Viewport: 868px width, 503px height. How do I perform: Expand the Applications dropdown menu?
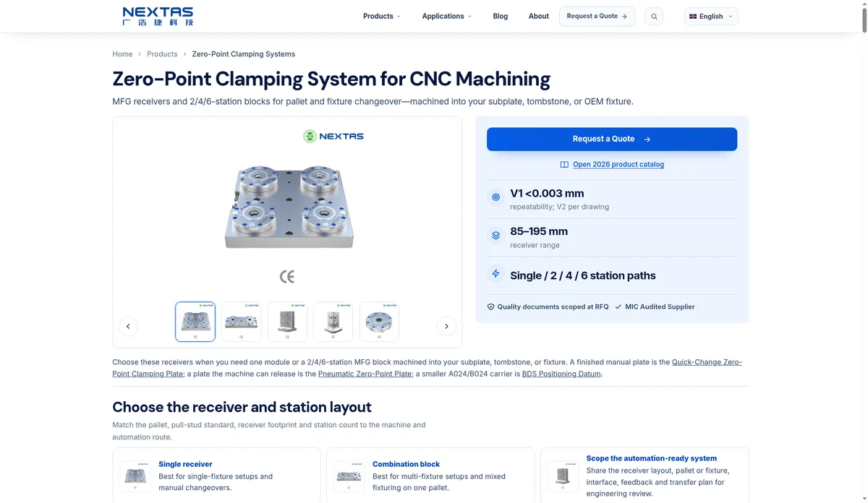tap(447, 16)
